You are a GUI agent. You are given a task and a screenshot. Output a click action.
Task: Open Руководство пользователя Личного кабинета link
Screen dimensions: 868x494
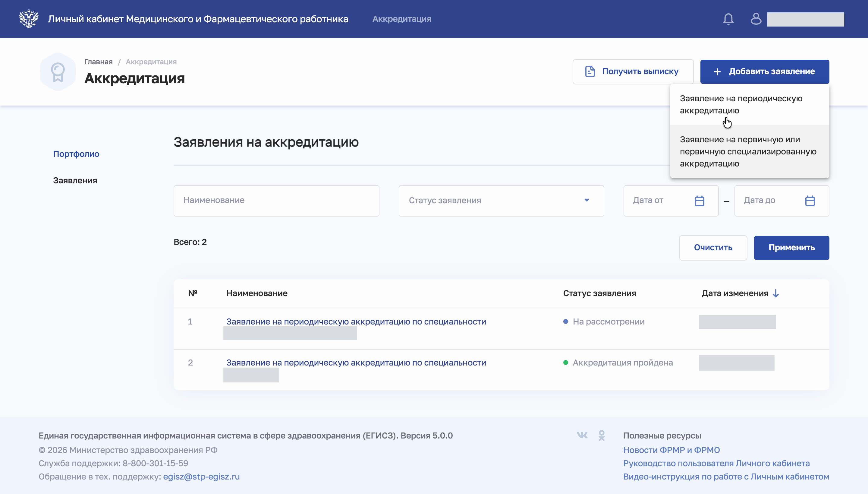(x=716, y=464)
